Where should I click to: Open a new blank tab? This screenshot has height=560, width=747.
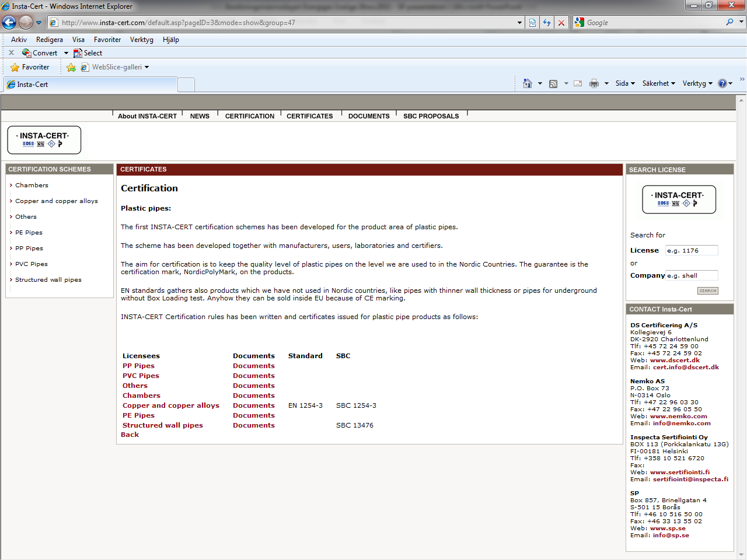pos(186,85)
